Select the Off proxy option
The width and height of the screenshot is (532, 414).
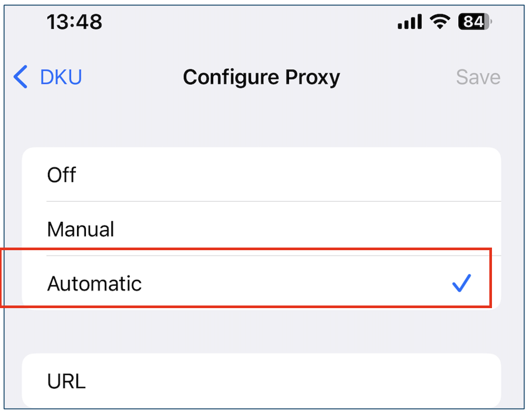click(261, 174)
